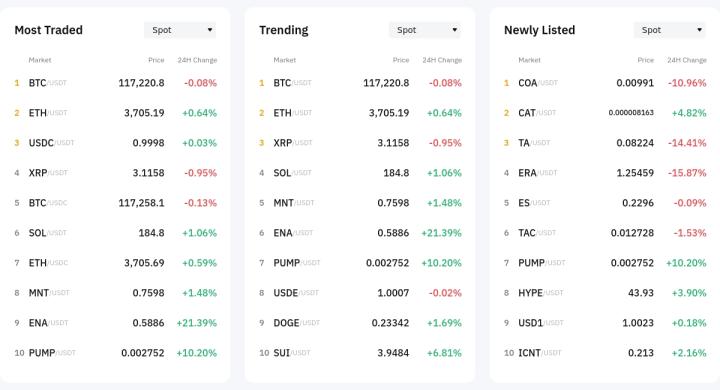Expand the Trending Spot dropdown
This screenshot has height=390, width=720.
(424, 30)
